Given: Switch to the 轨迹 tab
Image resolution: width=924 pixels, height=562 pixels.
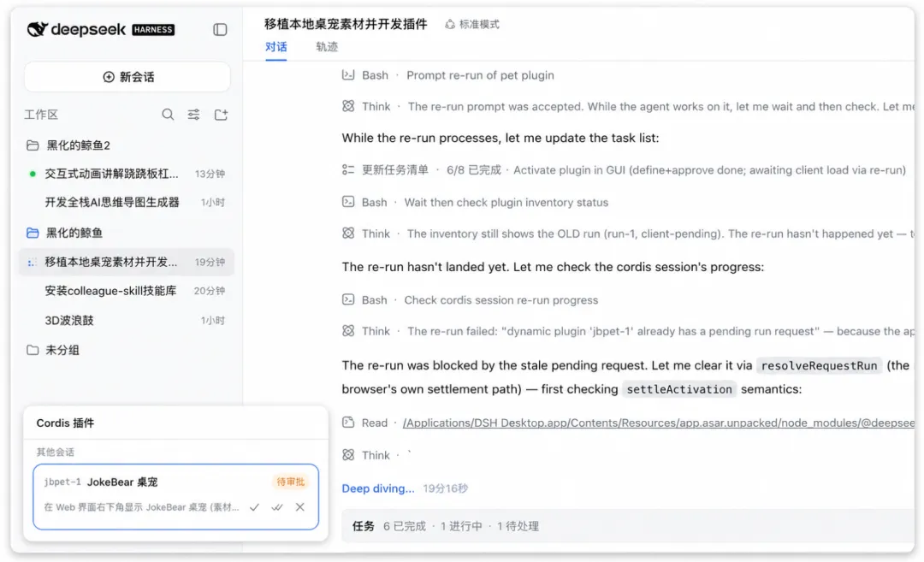Looking at the screenshot, I should tap(327, 47).
